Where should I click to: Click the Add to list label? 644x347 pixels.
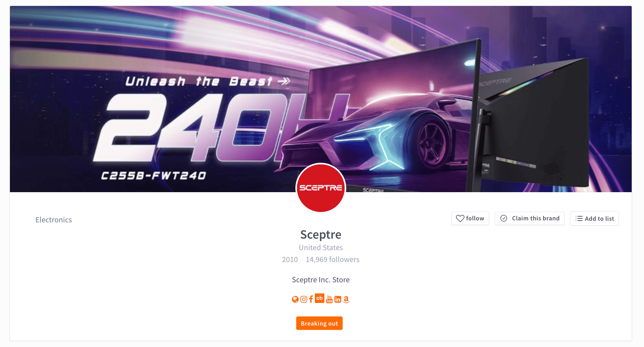[x=600, y=219]
